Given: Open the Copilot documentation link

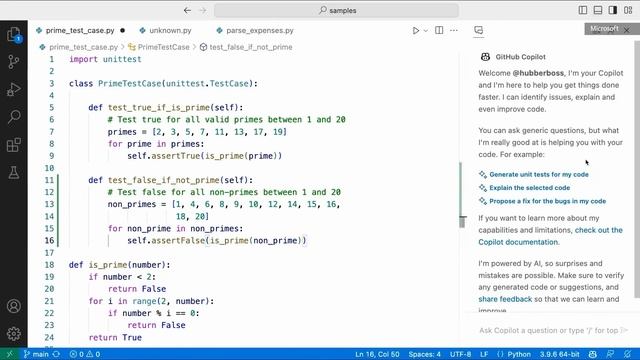Looking at the screenshot, I should coord(550,236).
